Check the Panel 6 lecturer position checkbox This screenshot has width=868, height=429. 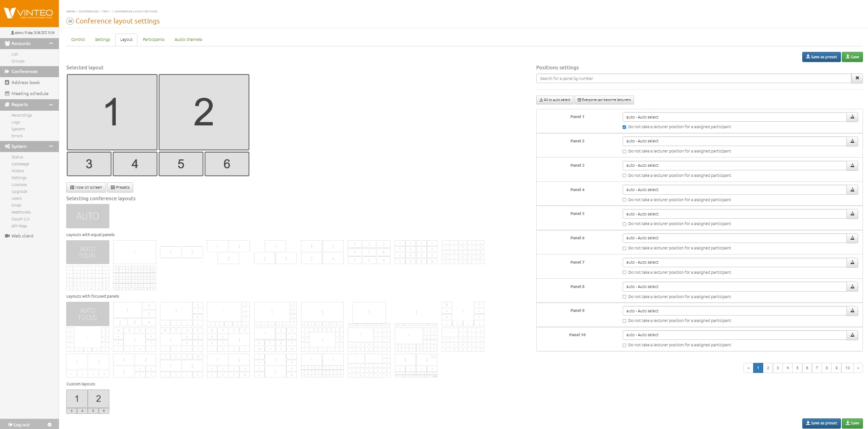[624, 248]
